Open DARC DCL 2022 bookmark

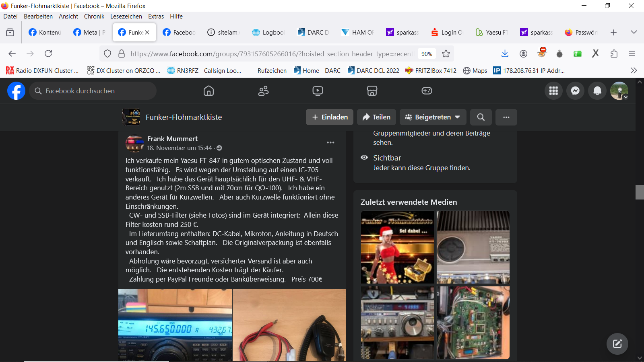pyautogui.click(x=374, y=70)
